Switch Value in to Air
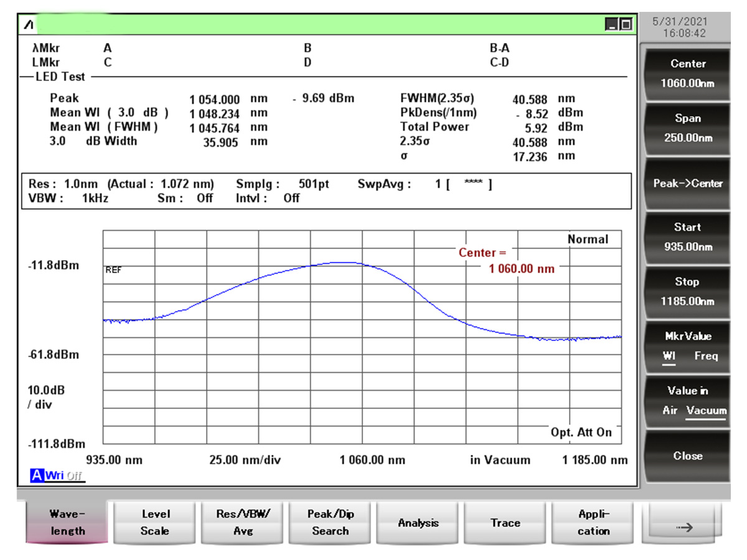Screen dimensions: 747x560 coord(670,411)
